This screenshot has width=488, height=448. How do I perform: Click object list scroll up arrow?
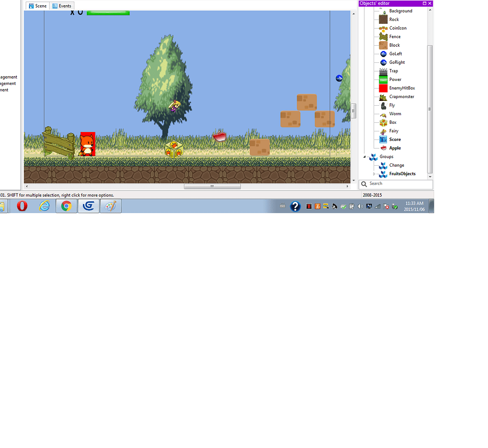point(430,10)
